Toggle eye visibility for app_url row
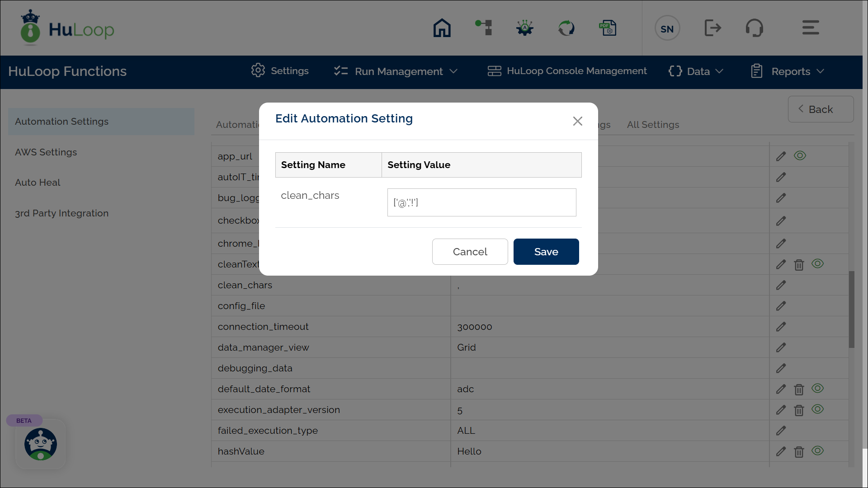868x488 pixels. [x=800, y=156]
